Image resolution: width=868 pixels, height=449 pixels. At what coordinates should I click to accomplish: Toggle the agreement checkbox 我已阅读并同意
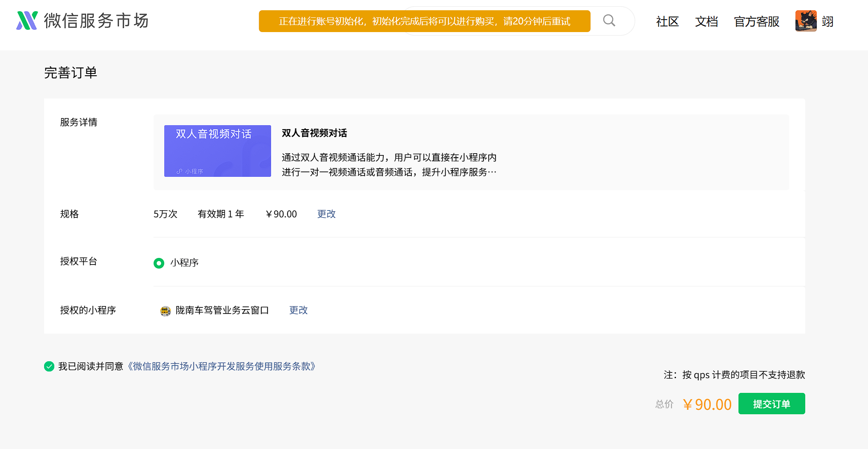pos(49,366)
